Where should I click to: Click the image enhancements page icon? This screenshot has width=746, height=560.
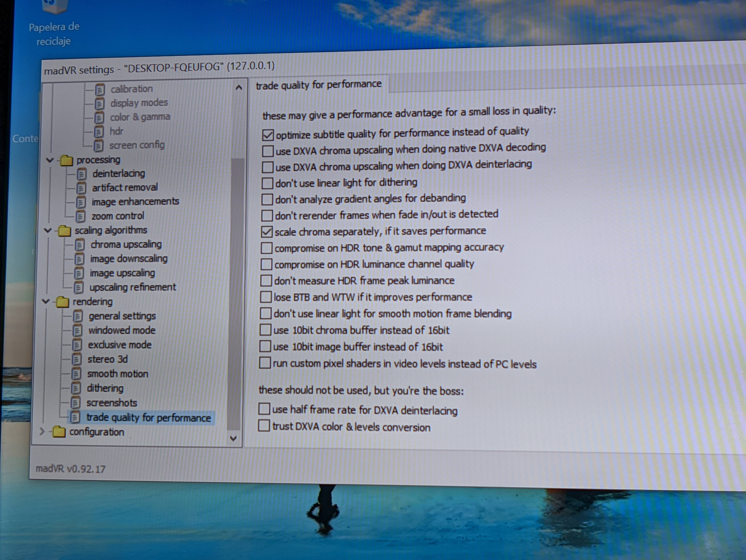click(x=81, y=203)
